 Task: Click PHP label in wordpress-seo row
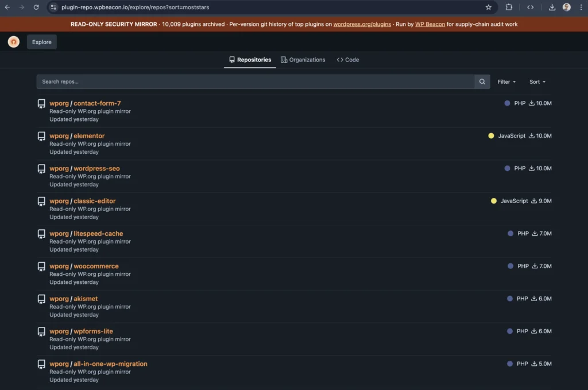coord(519,168)
